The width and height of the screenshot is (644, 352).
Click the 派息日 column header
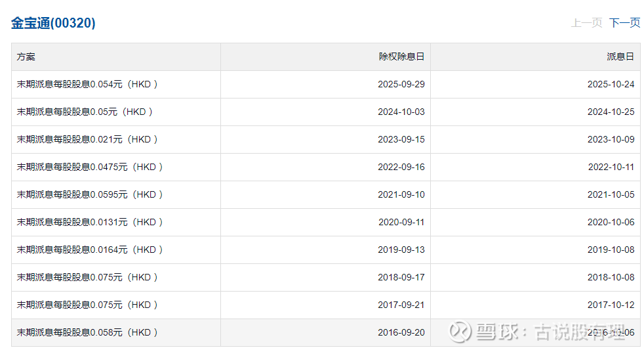pyautogui.click(x=620, y=56)
